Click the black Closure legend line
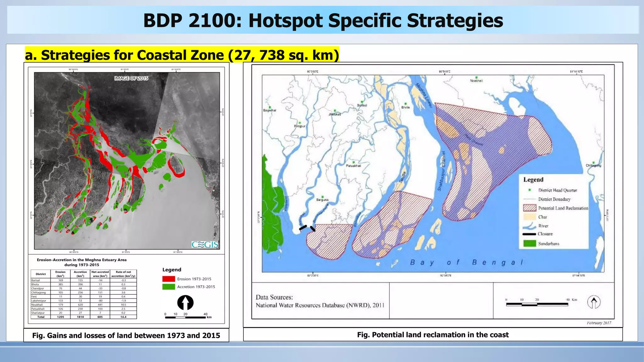644x362 pixels. [x=530, y=234]
